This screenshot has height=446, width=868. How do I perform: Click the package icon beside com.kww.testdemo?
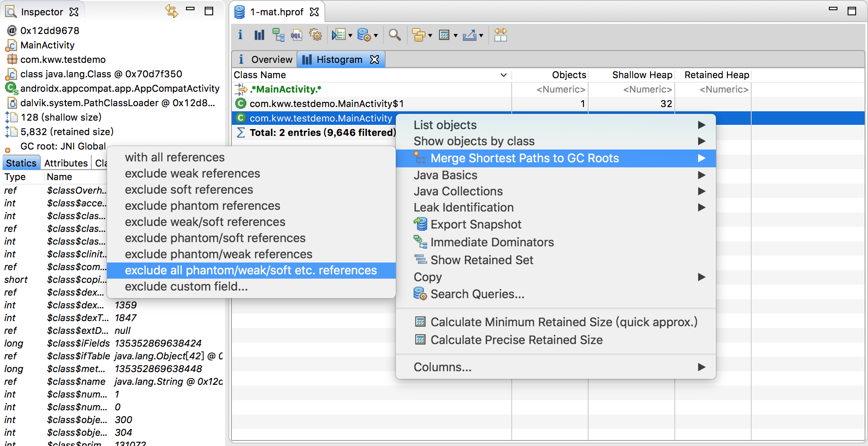coord(12,59)
